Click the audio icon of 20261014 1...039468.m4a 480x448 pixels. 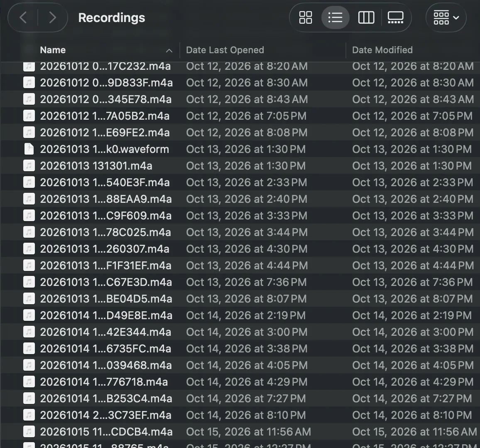[x=29, y=365]
